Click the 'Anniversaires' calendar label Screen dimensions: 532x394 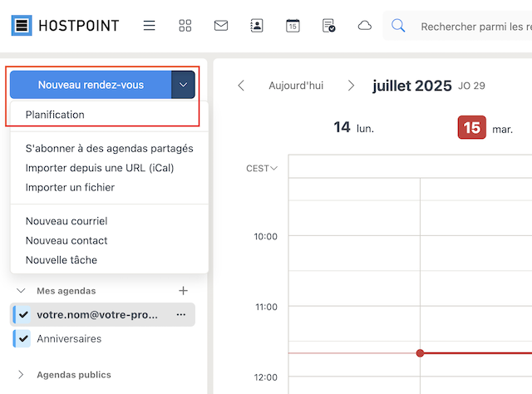point(69,338)
